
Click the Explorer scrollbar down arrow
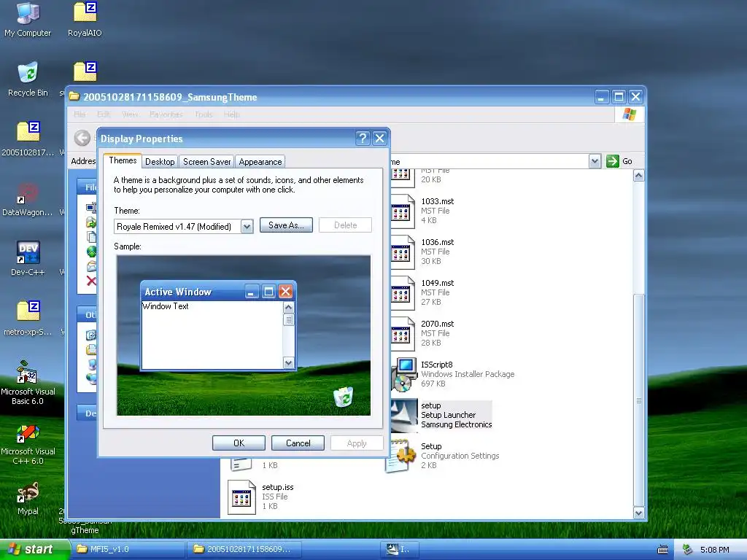(x=639, y=513)
